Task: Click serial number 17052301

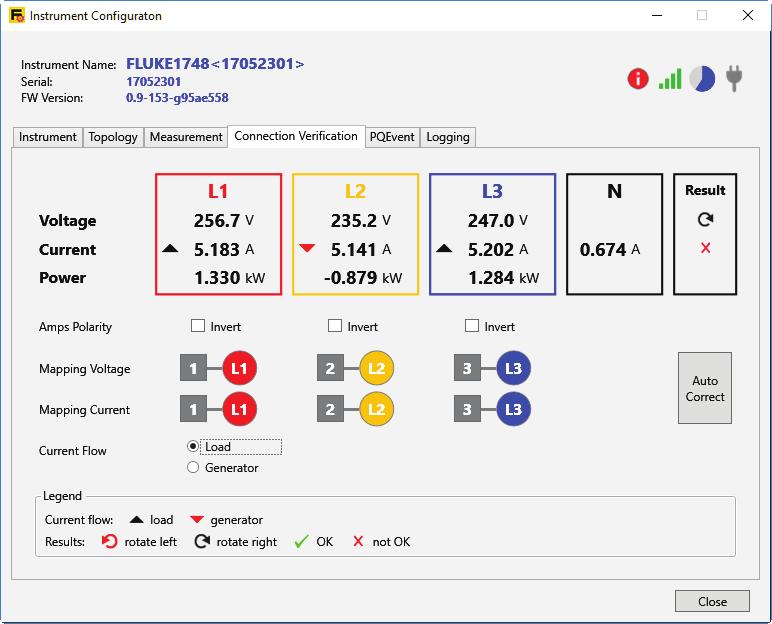Action: click(x=154, y=82)
